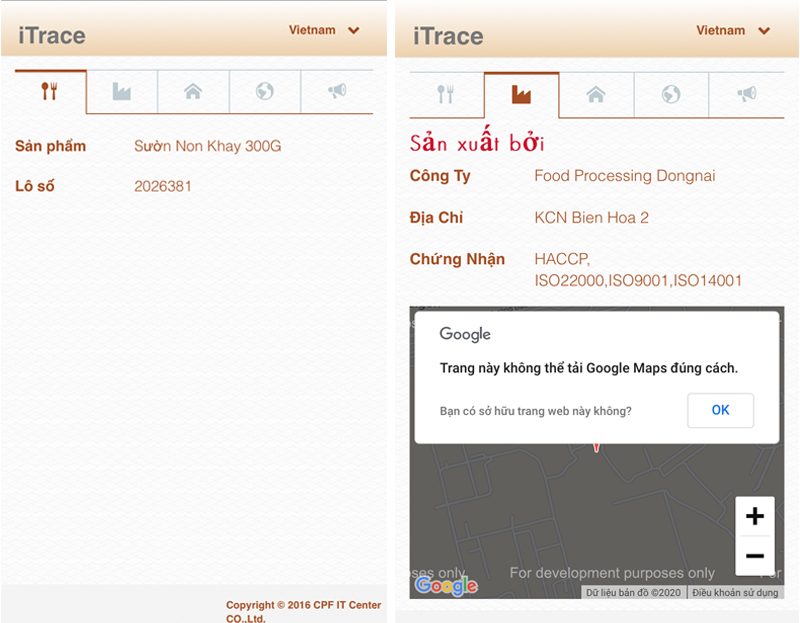Switch to fork and knife tab on right screen
The width and height of the screenshot is (800, 623).
tap(446, 95)
